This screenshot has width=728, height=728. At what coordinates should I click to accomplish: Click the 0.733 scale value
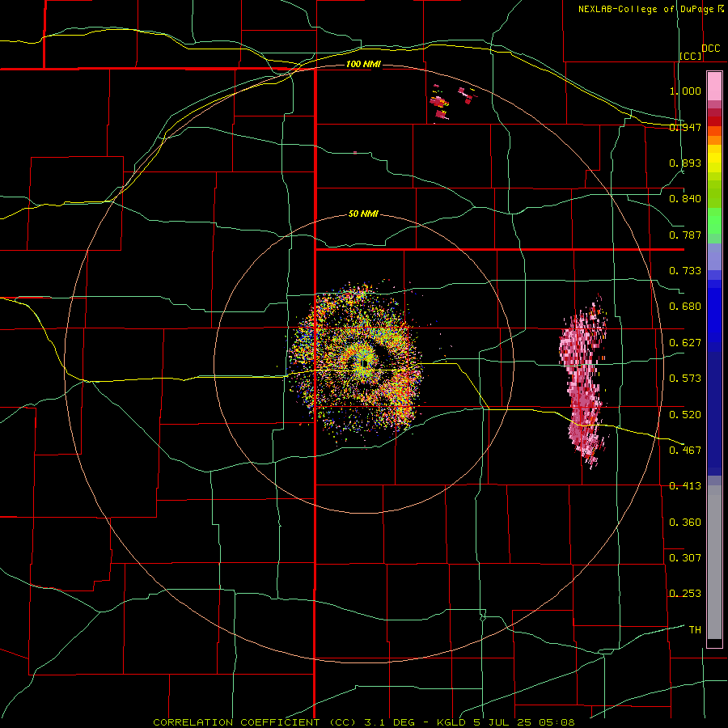click(x=685, y=271)
